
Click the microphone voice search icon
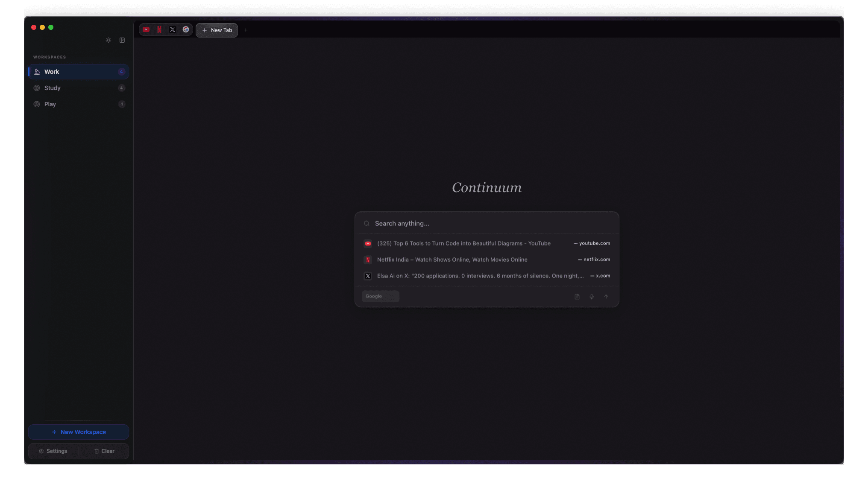[592, 297]
